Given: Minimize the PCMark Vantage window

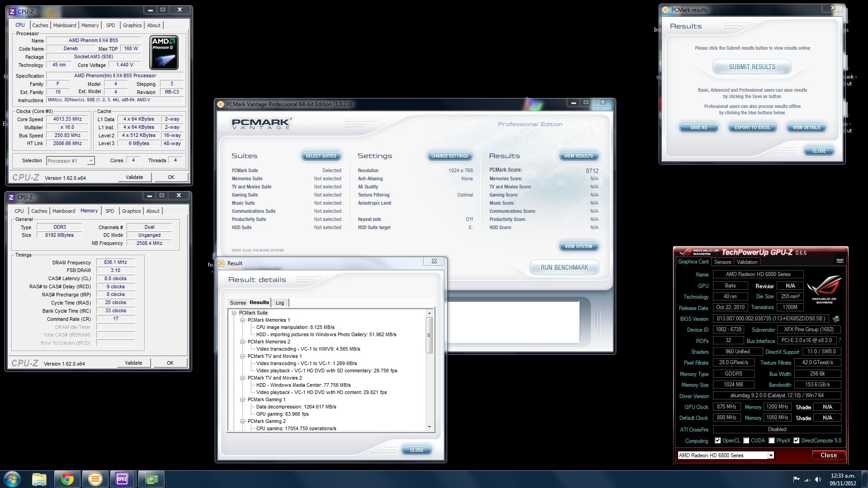Looking at the screenshot, I should (x=573, y=103).
